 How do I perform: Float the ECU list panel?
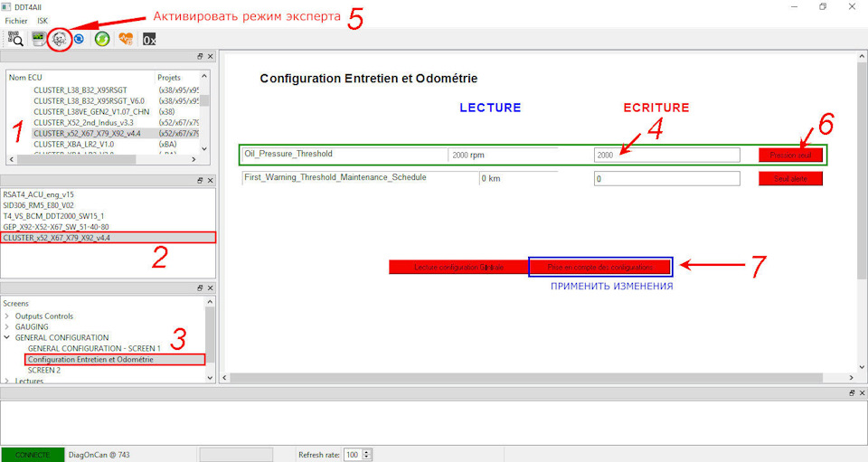[x=200, y=56]
